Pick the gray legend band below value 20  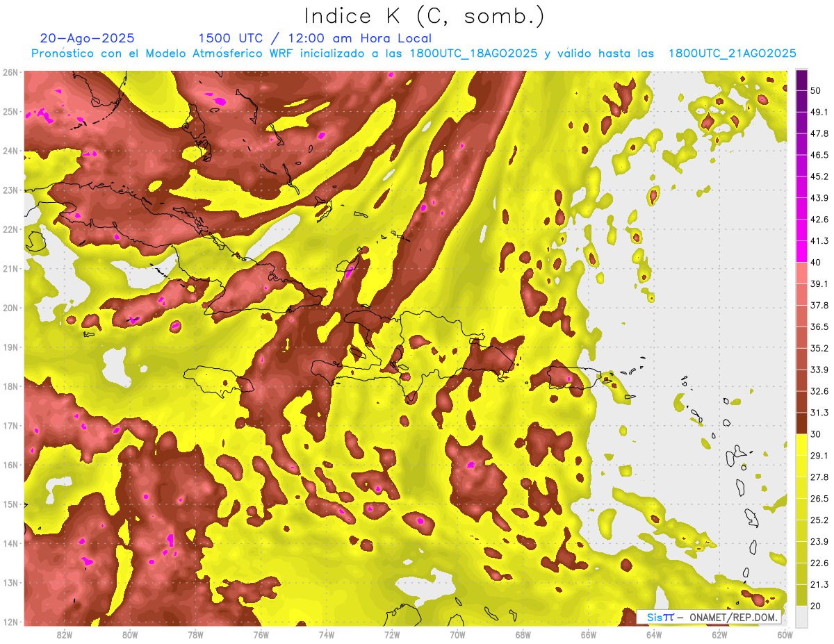pos(801,616)
